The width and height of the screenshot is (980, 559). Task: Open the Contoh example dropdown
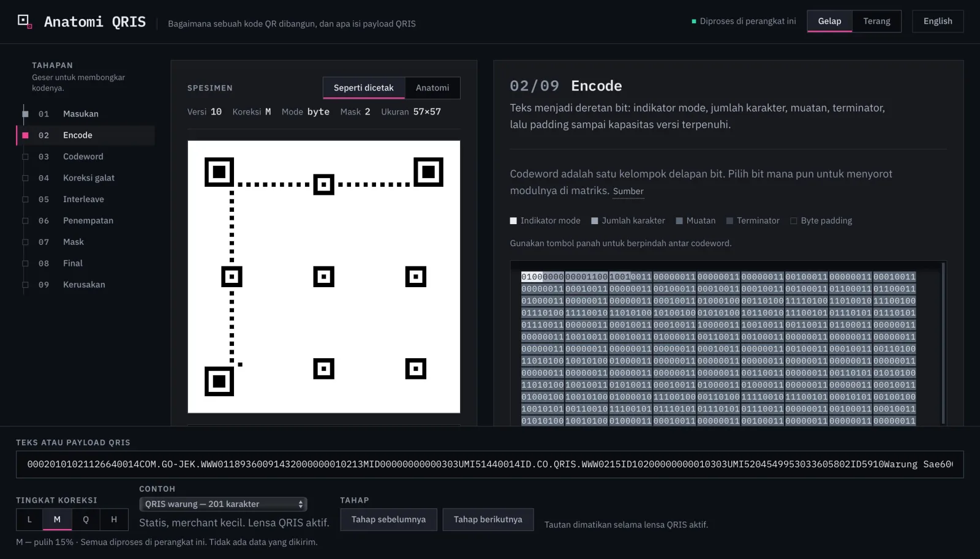(223, 505)
